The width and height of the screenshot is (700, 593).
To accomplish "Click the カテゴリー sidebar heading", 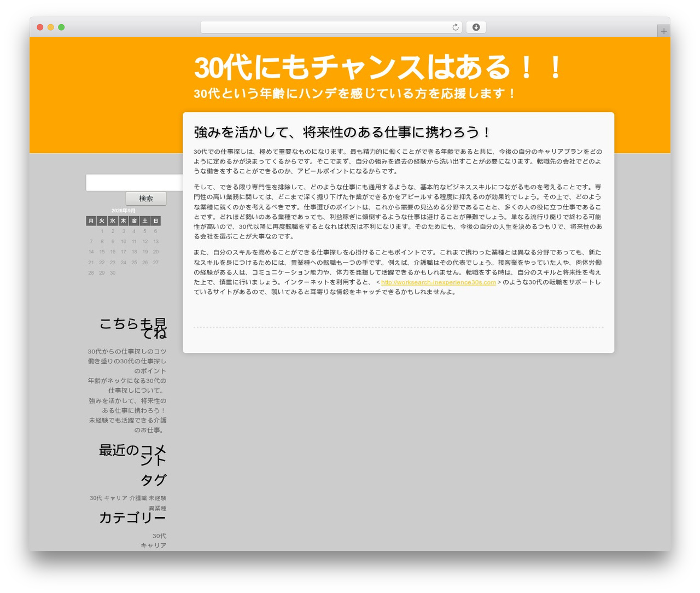I will click(x=132, y=518).
